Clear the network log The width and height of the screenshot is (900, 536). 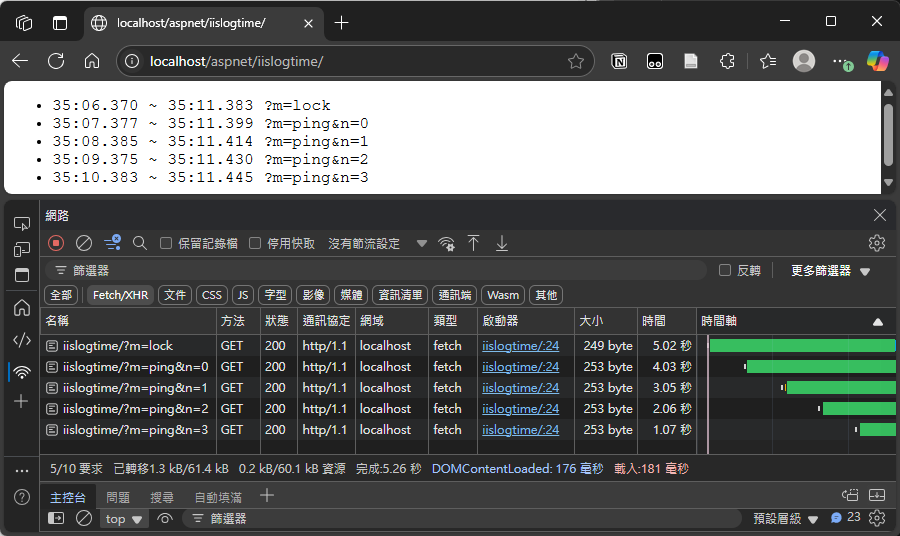click(84, 243)
